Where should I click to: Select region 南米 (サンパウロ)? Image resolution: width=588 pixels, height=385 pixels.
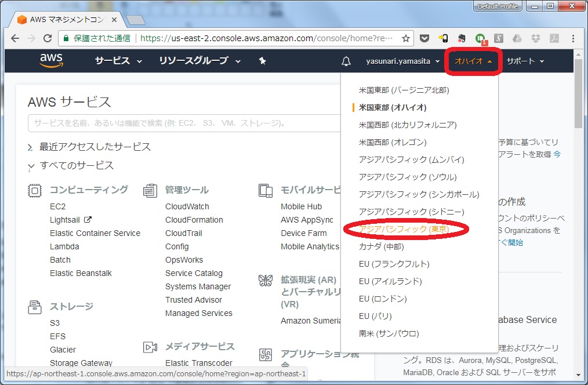pyautogui.click(x=389, y=333)
